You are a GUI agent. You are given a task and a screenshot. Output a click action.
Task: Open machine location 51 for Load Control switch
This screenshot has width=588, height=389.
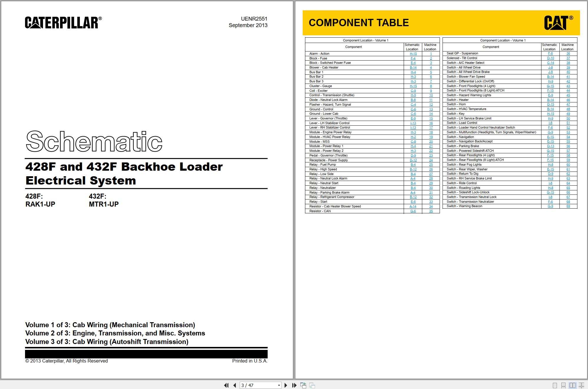pos(568,123)
